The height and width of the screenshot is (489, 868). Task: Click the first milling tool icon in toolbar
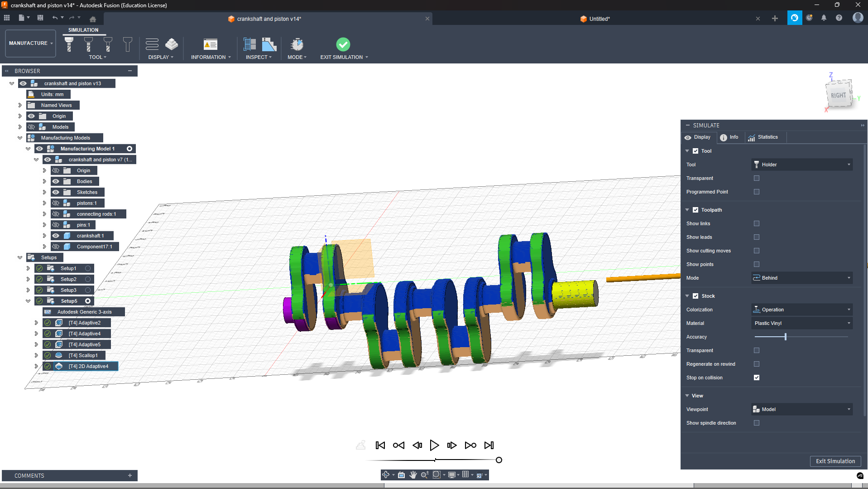69,44
